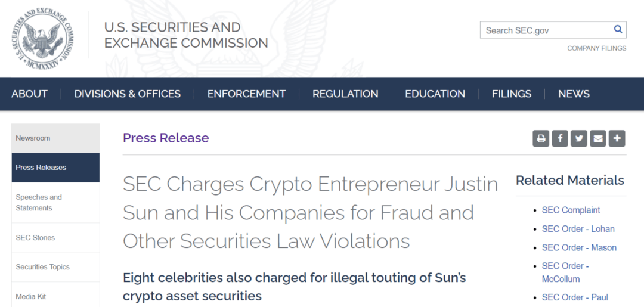Open the Company Filings link

(x=597, y=48)
